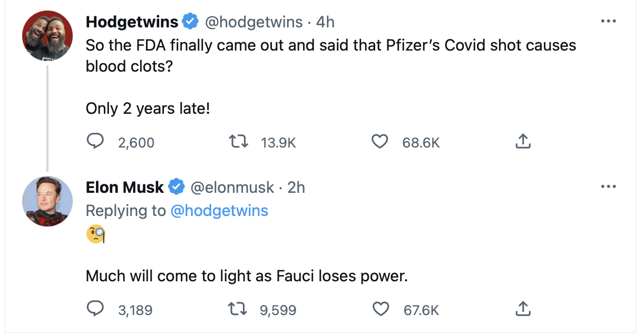Like the Hodgetwins blood clots tweet

pos(380,142)
